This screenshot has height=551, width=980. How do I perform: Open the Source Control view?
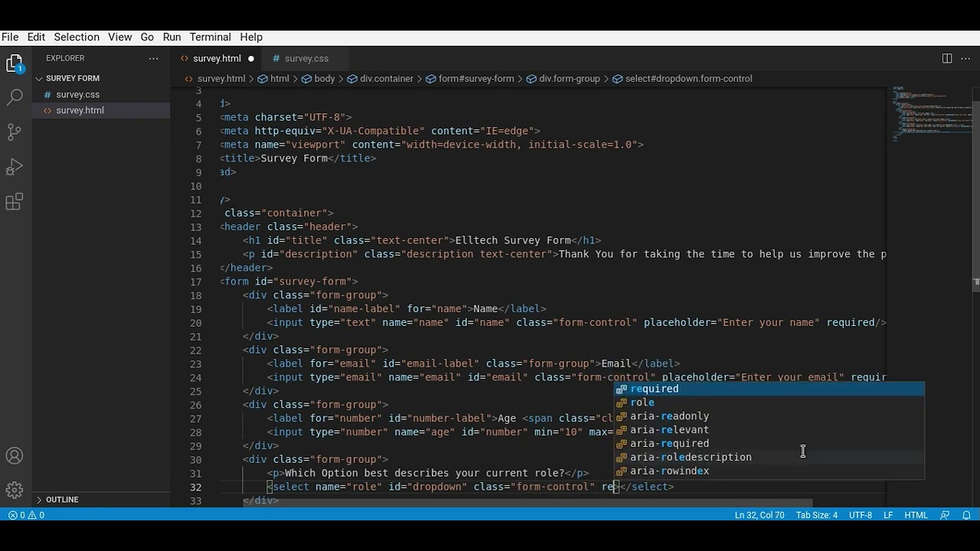tap(15, 132)
